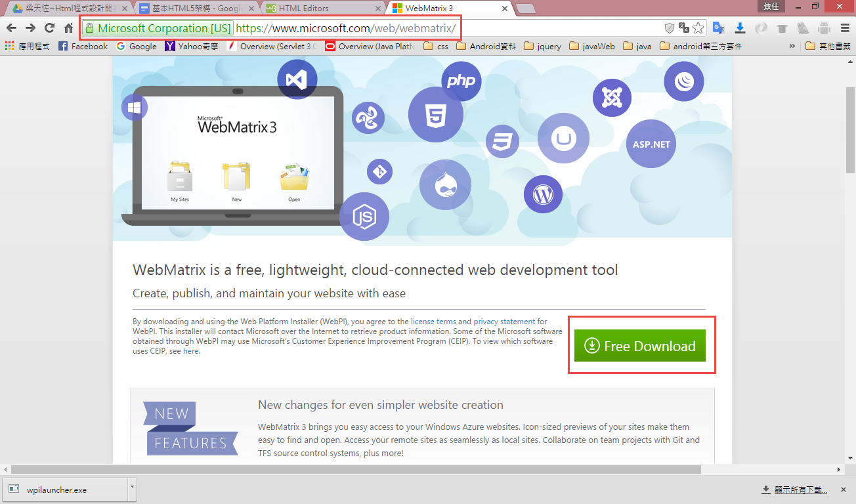This screenshot has height=504, width=856.
Task: Open the Facebook bookmark
Action: [83, 46]
